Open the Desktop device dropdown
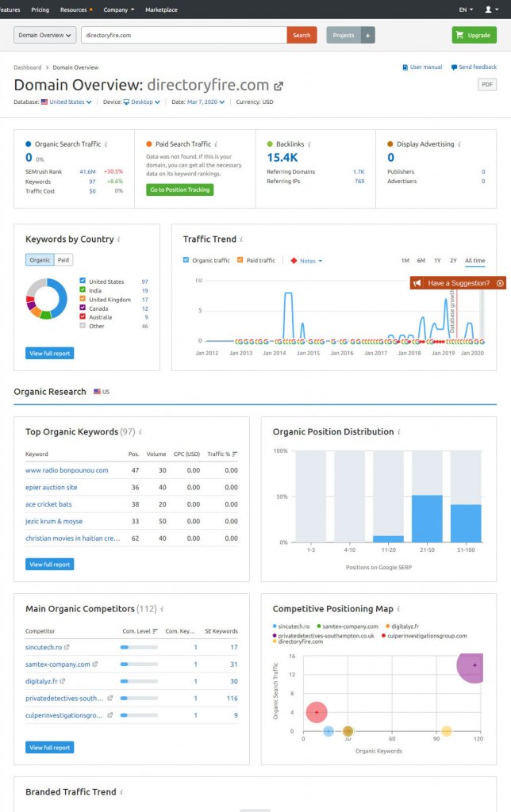The image size is (511, 812). click(141, 102)
